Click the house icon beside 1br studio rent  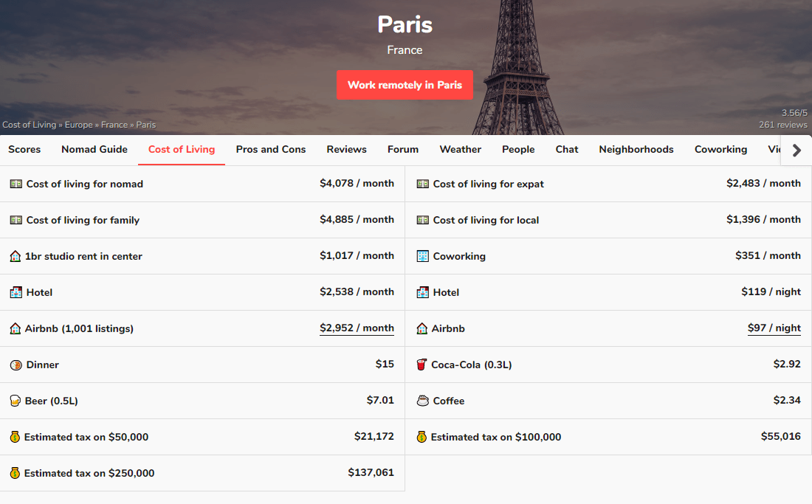(x=16, y=256)
